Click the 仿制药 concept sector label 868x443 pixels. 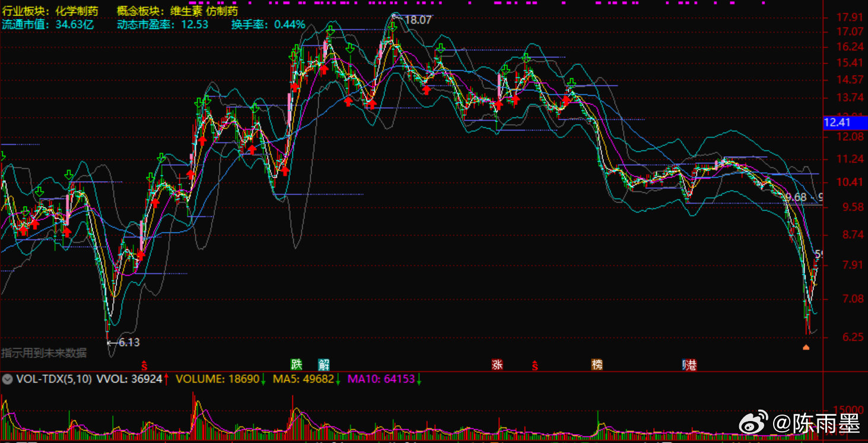(x=222, y=11)
